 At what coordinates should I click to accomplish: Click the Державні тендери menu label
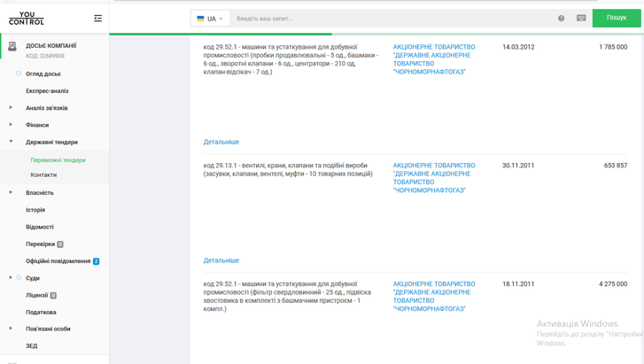coord(51,143)
